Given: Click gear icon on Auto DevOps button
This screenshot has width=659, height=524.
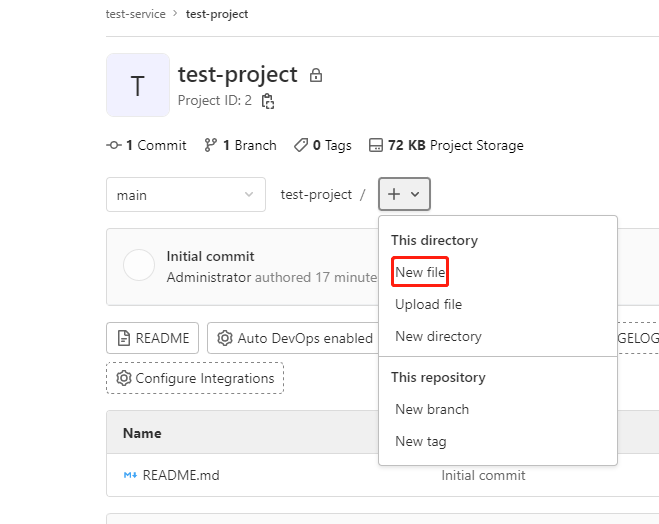Looking at the screenshot, I should pos(225,338).
